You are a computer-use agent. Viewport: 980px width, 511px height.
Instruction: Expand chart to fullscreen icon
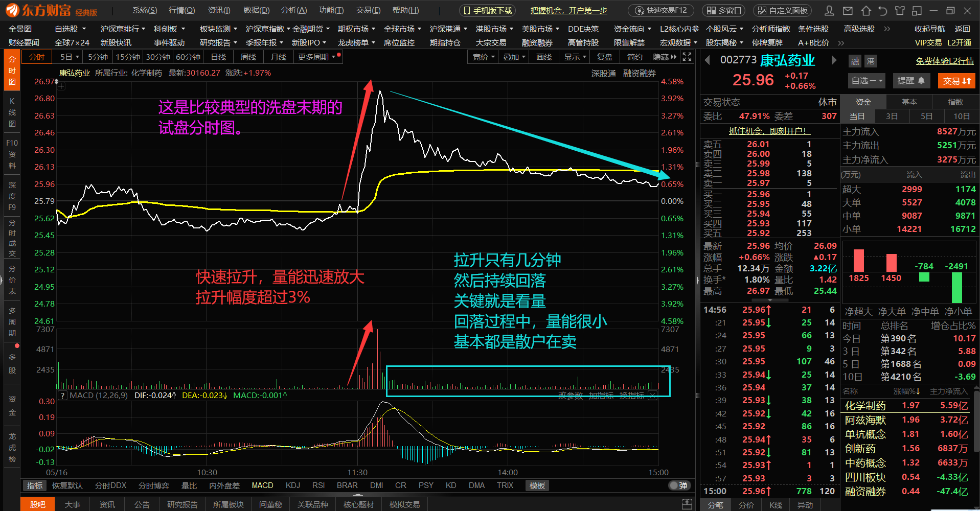pyautogui.click(x=687, y=57)
